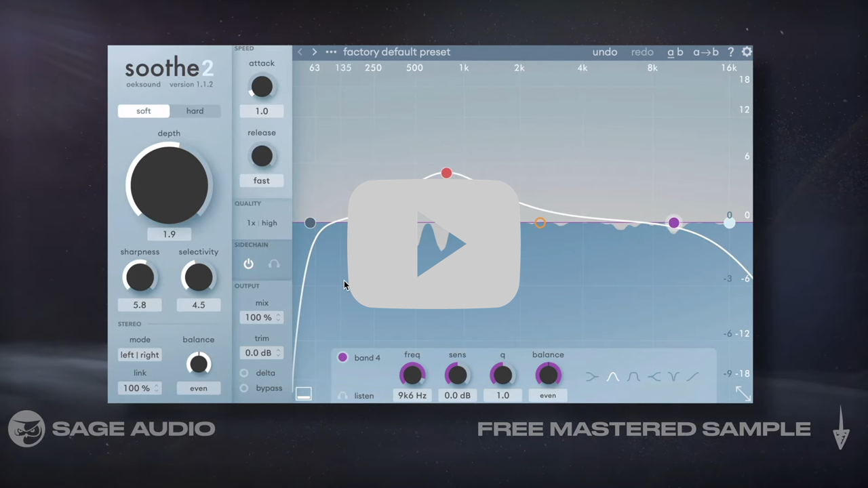This screenshot has width=868, height=488.
Task: Click the down arrow beside Free Mastered Sample
Action: pyautogui.click(x=841, y=428)
